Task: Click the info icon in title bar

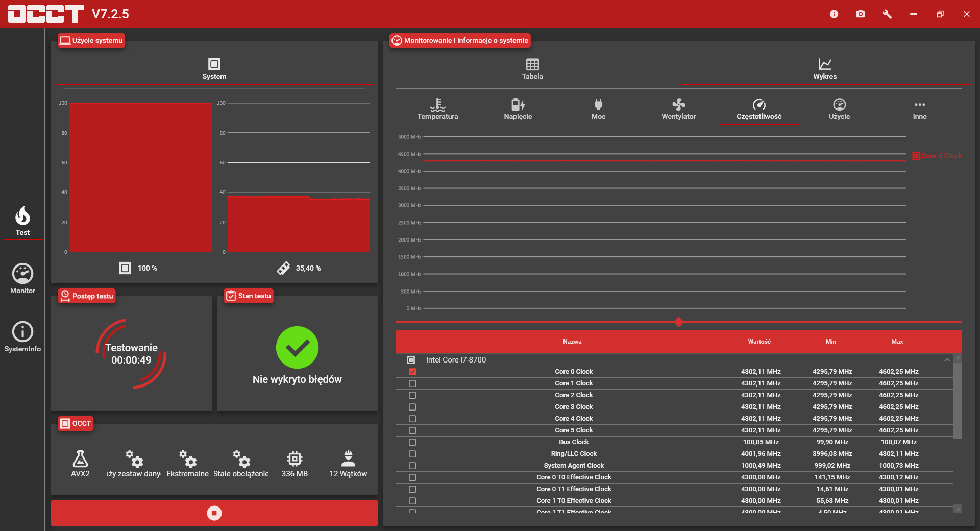Action: (x=834, y=14)
